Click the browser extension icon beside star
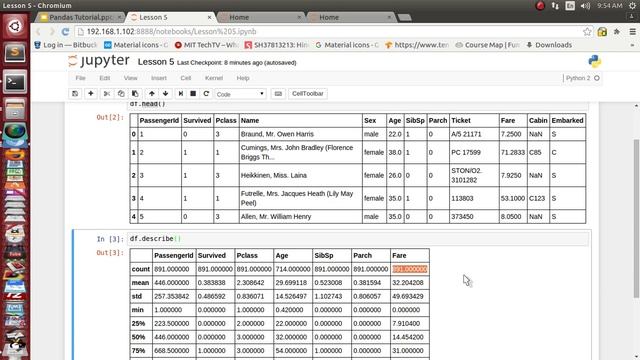Screen dimensions: 640x360 click(x=602, y=31)
